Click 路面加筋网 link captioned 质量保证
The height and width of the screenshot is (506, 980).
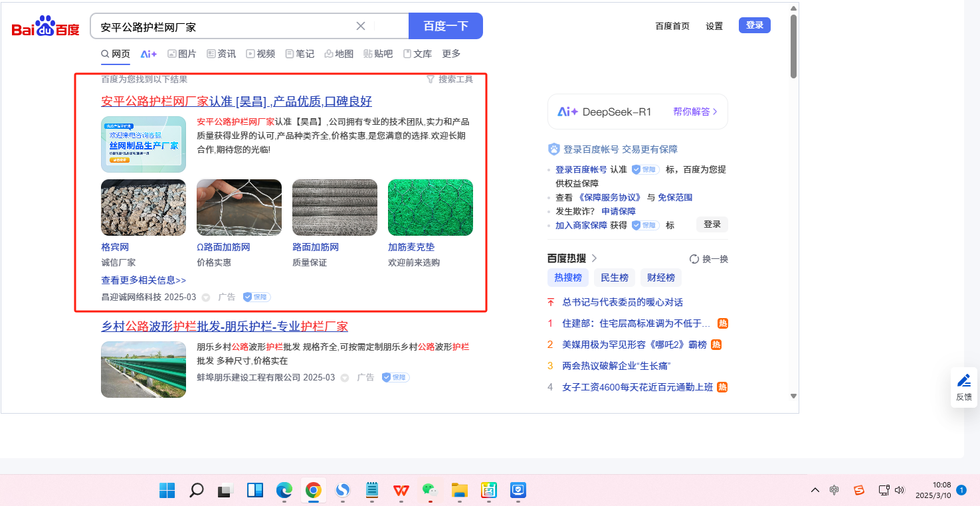(316, 247)
